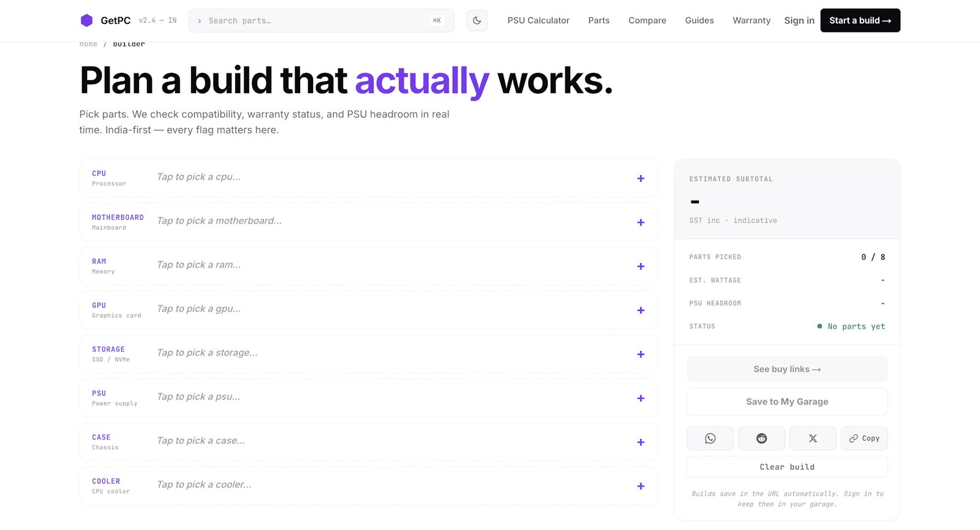Viewport: 980px width, 530px height.
Task: Click the search chevron icon in search bar
Action: point(200,21)
